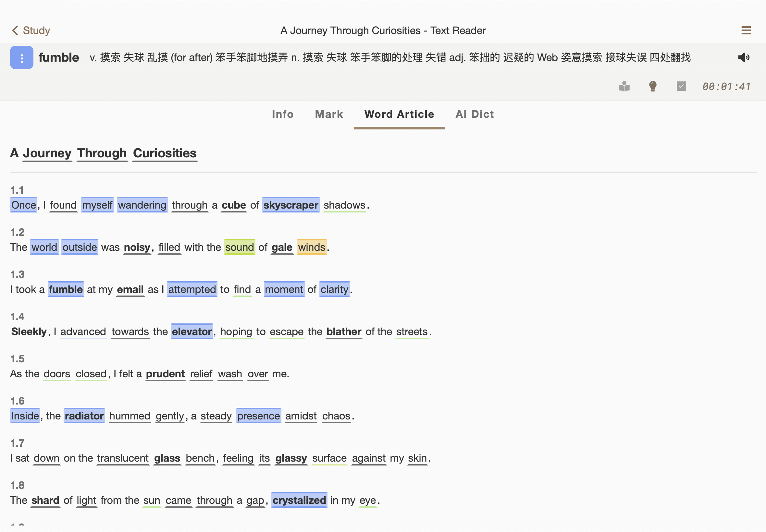Click the green highlighted word sound
Image resolution: width=766 pixels, height=532 pixels.
point(240,247)
